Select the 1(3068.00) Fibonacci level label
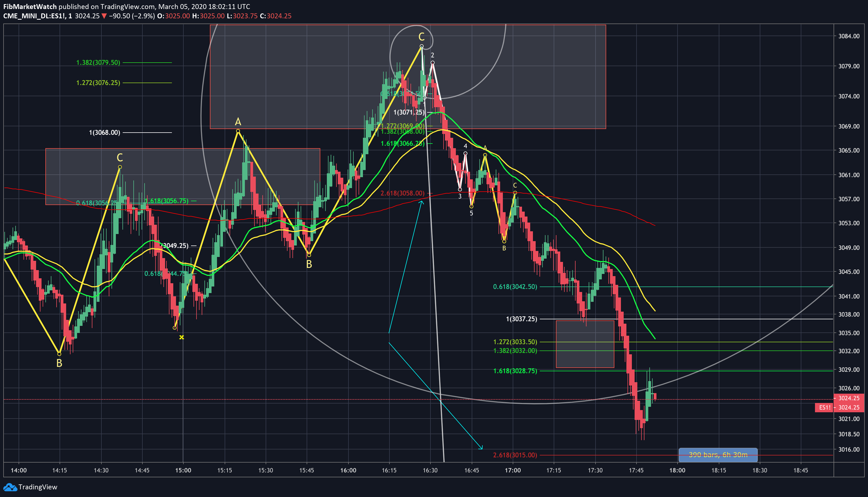This screenshot has width=868, height=497. pyautogui.click(x=104, y=132)
